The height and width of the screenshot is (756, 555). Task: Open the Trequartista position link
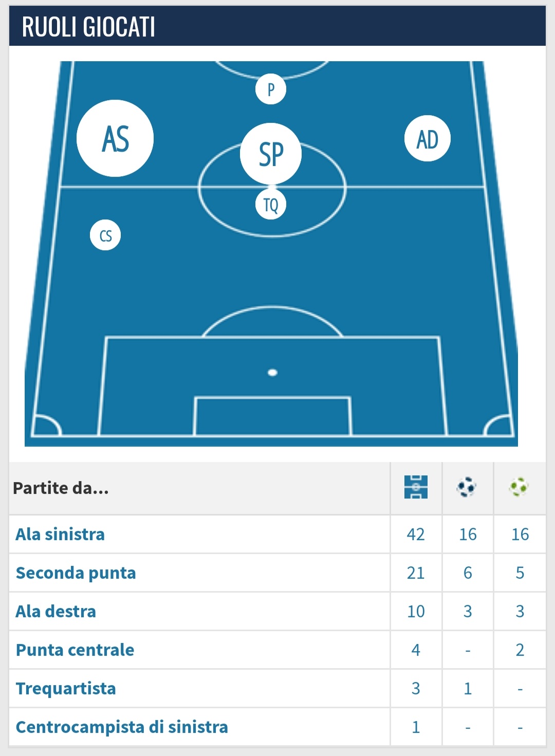point(66,689)
